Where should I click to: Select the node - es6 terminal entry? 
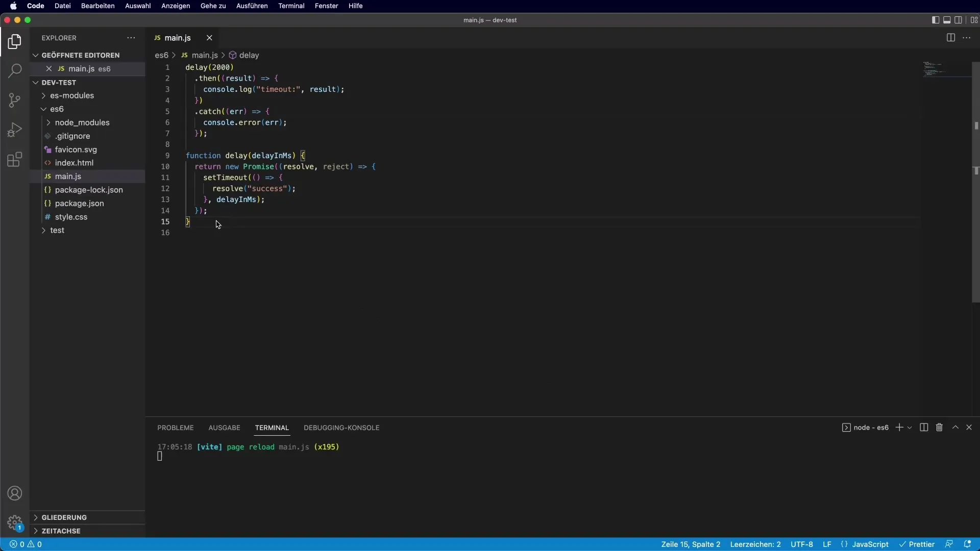coord(865,428)
